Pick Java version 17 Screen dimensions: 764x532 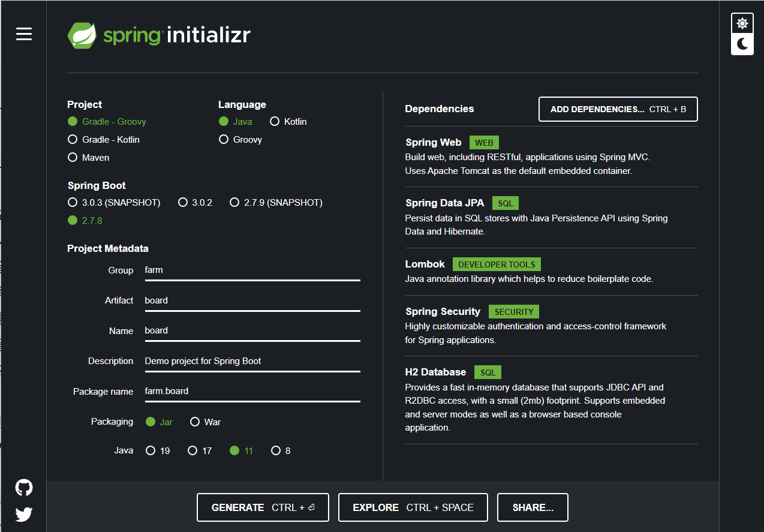pos(200,450)
